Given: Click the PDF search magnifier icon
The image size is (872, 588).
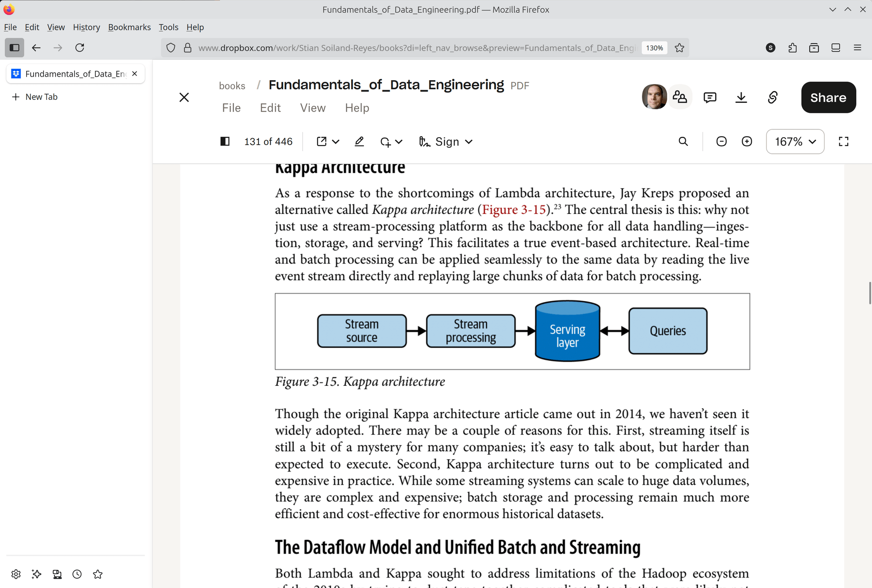Looking at the screenshot, I should coord(683,142).
